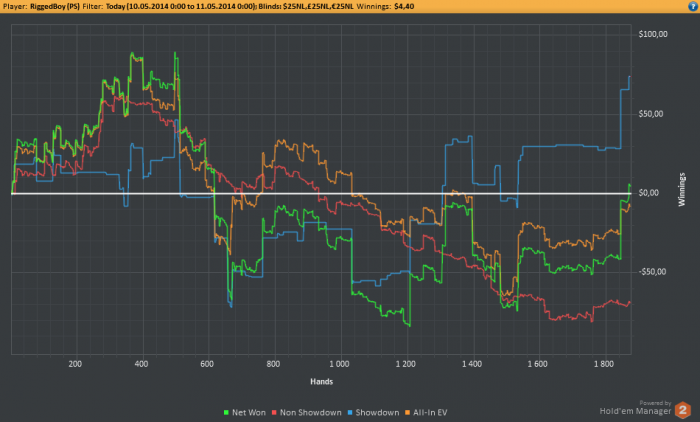This screenshot has width=700, height=422.
Task: Click the 1 400 hands axis label
Action: [471, 364]
